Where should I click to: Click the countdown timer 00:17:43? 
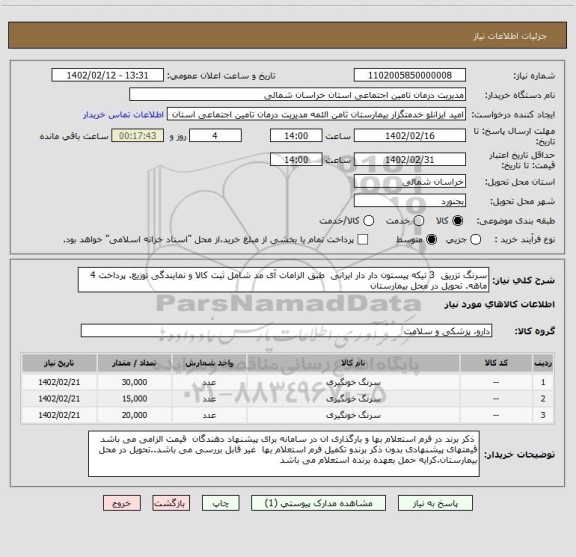[x=138, y=136]
